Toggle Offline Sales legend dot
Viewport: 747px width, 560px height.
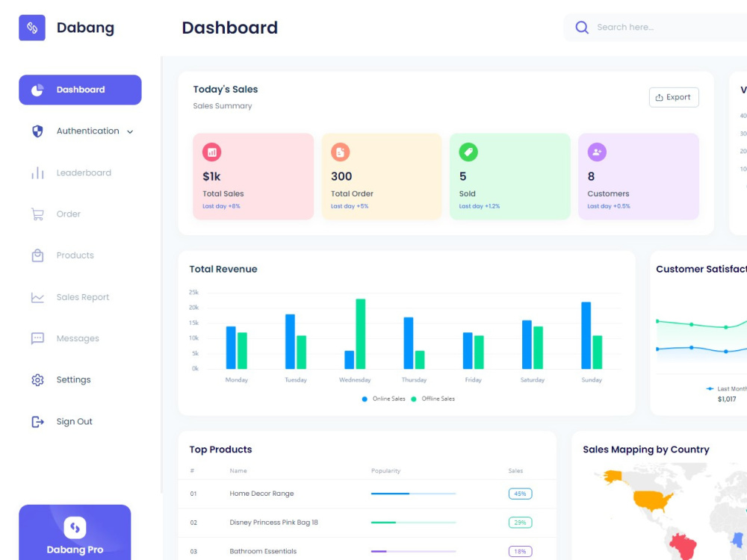(414, 399)
